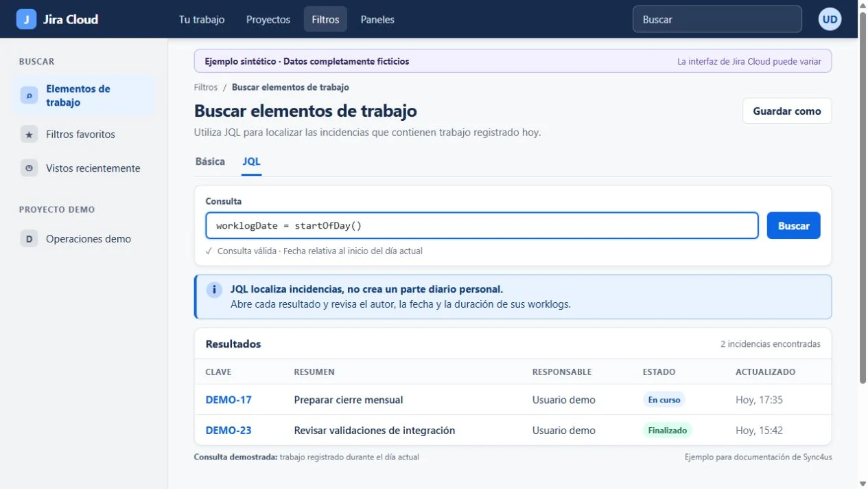This screenshot has width=868, height=489.
Task: Click the search icon beside Elementos de trabajo
Action: click(x=29, y=95)
